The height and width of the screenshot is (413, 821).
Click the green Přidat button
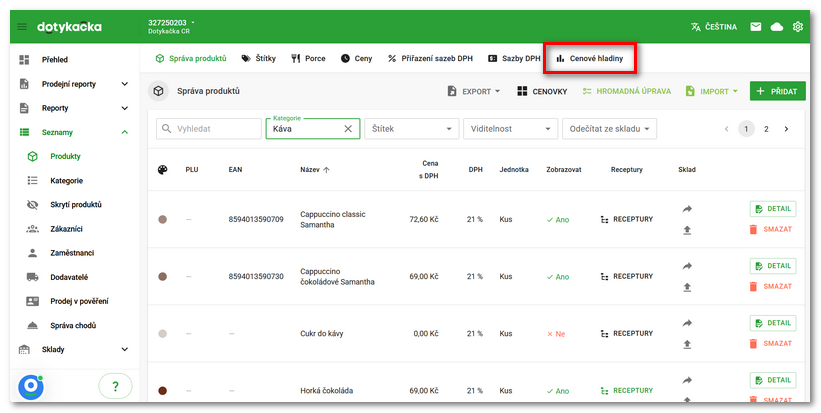(x=778, y=91)
